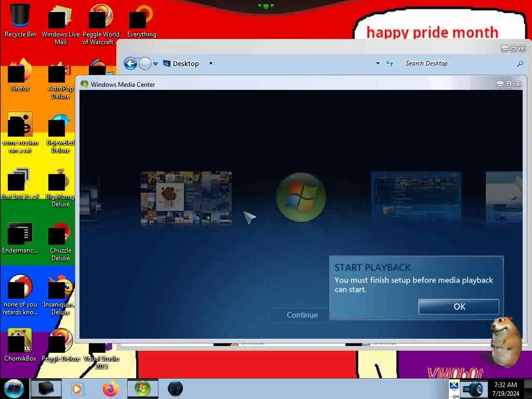Select the 'none of you' desktop shortcut
The image size is (532, 399).
[20, 295]
